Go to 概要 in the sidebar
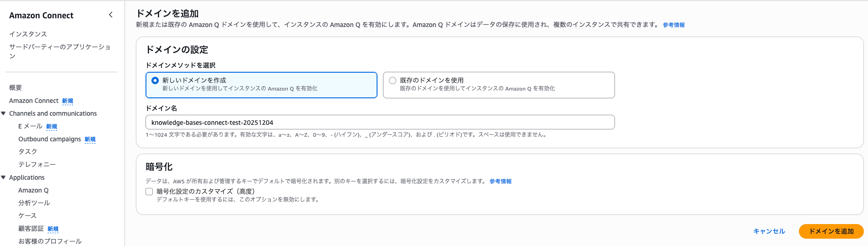 pyautogui.click(x=16, y=87)
